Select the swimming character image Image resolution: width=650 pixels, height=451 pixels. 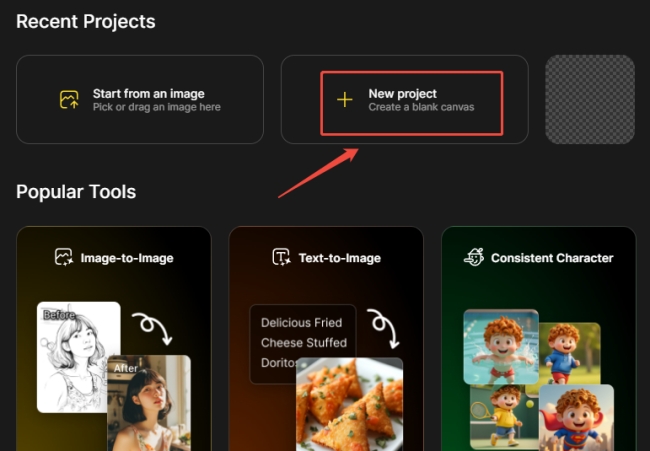pyautogui.click(x=500, y=345)
